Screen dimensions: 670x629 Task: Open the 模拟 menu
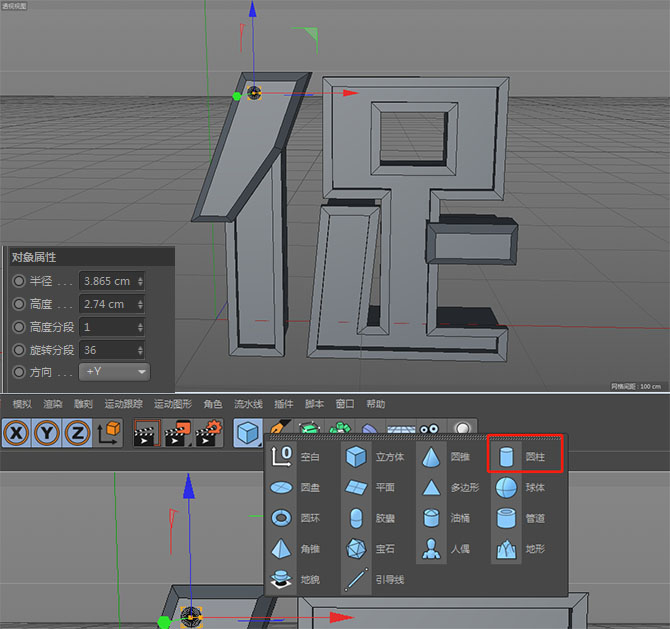22,404
